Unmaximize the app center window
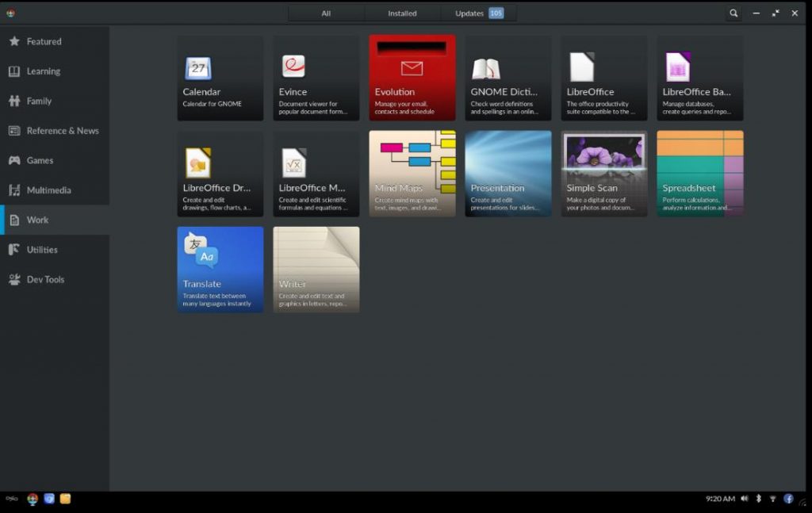 (776, 13)
